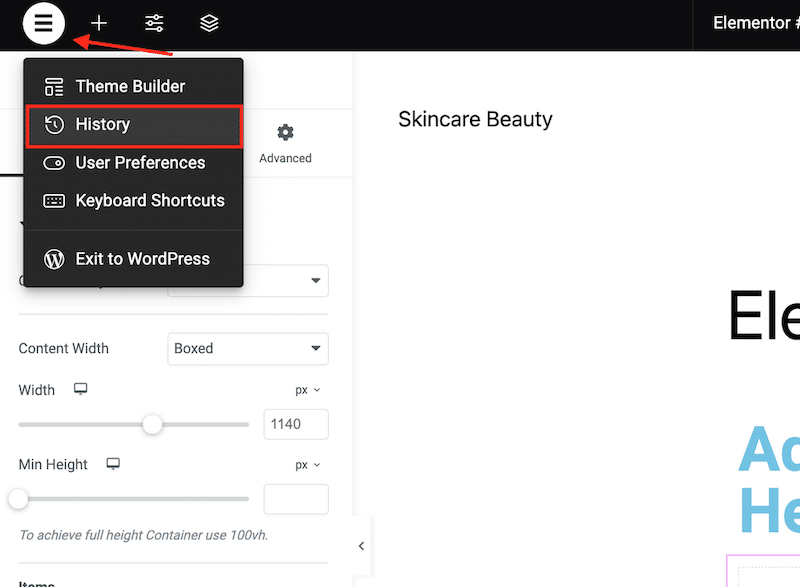This screenshot has width=800, height=587.
Task: Click Width responsive desktop icon
Action: (81, 389)
